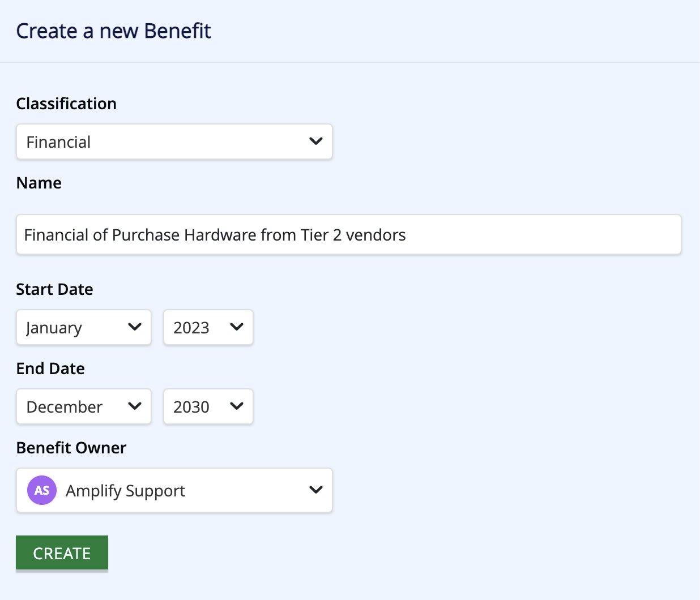Expand the Amplify Support owner selector
This screenshot has width=700, height=600.
(174, 490)
